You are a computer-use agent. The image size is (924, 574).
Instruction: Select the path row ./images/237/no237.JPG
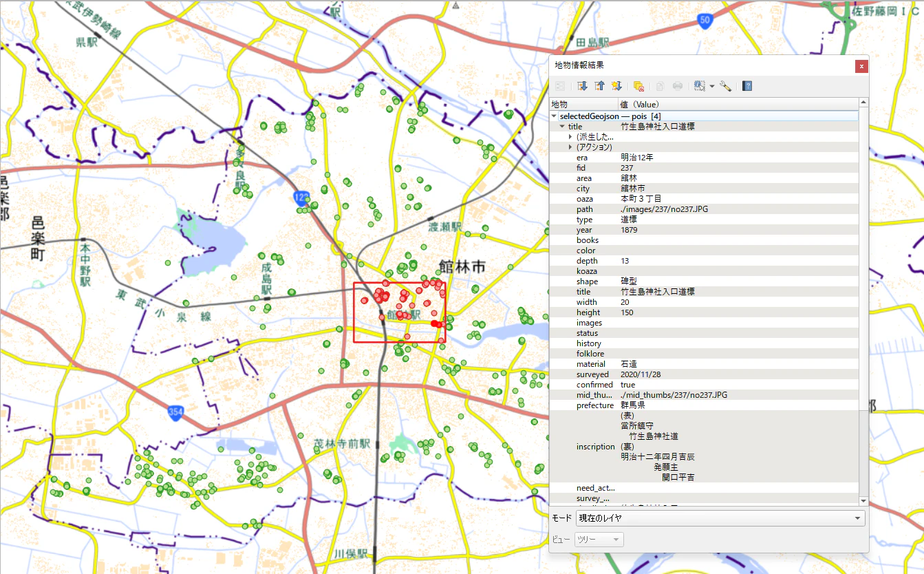click(x=704, y=209)
